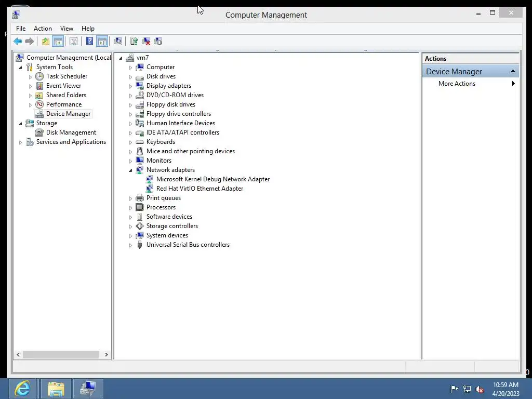Click right arrow of console tree scrollbar
Image resolution: width=532 pixels, height=399 pixels.
point(106,354)
